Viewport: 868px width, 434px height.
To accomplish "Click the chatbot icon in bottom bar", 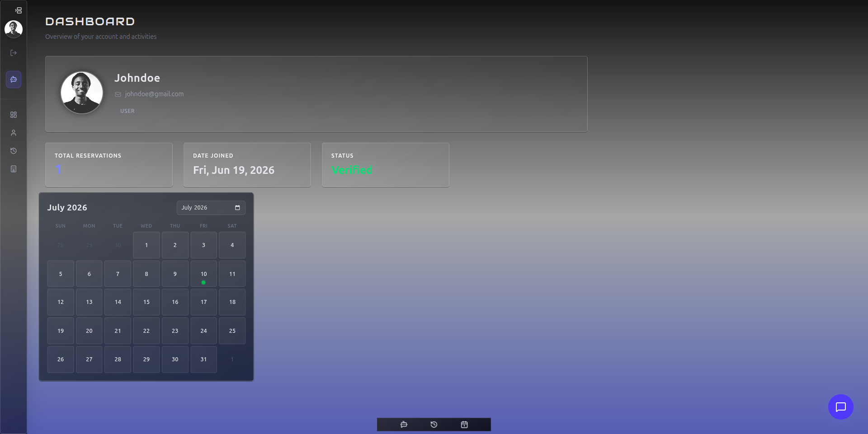I will point(404,425).
